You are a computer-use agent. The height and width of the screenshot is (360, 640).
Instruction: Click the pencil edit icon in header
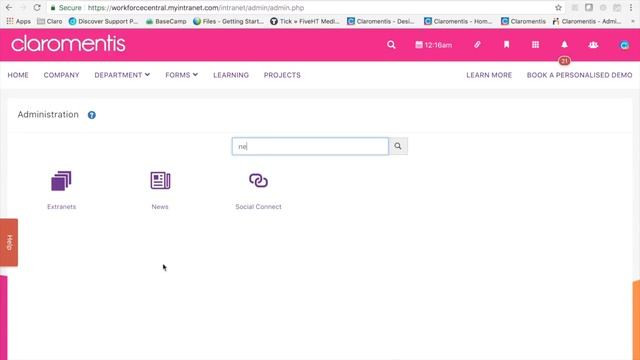point(477,44)
